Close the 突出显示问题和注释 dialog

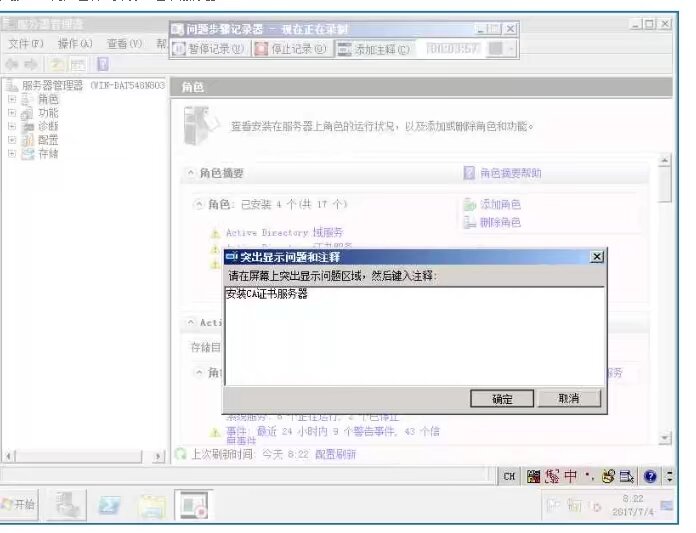coord(597,257)
